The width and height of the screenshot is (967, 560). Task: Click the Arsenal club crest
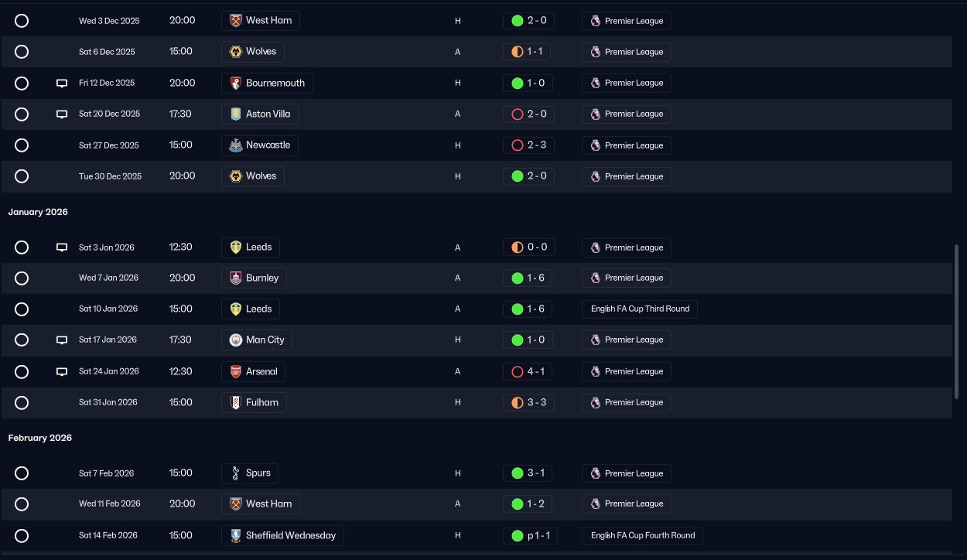pos(236,371)
